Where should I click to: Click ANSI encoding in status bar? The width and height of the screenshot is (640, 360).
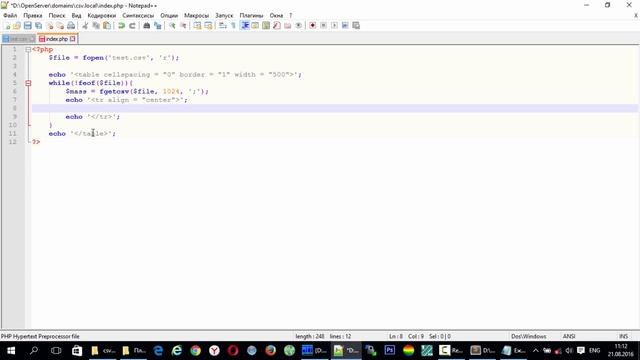(569, 336)
